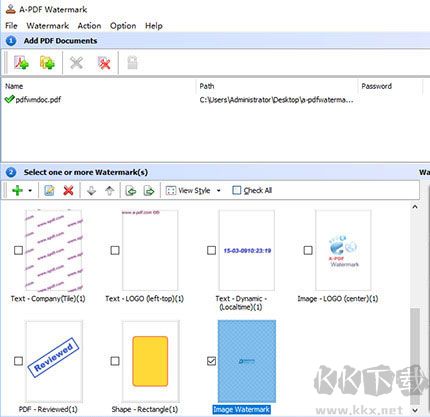This screenshot has width=430, height=417.
Task: Uncheck the Image Watermark checkbox
Action: (x=211, y=361)
